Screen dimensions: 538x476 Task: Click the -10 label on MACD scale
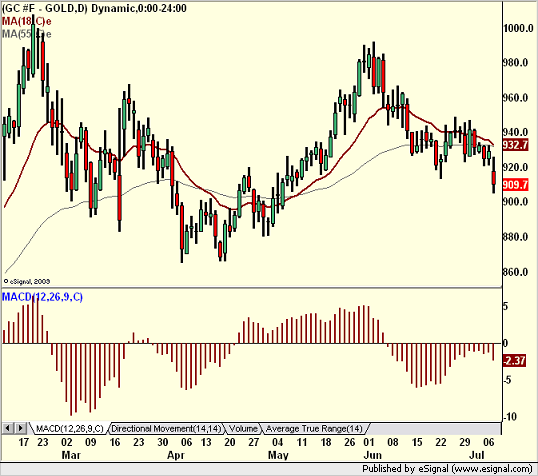click(510, 417)
